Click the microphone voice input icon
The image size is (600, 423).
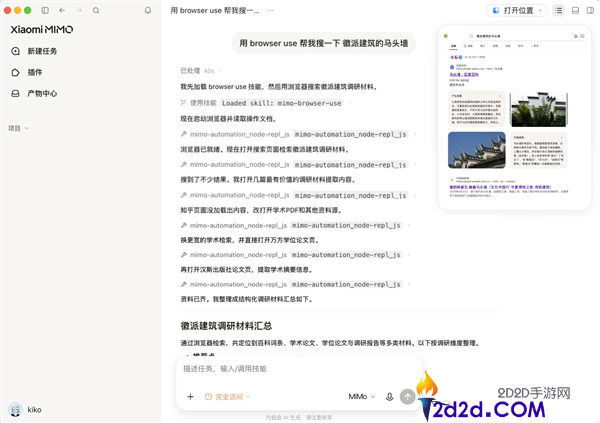tap(390, 397)
